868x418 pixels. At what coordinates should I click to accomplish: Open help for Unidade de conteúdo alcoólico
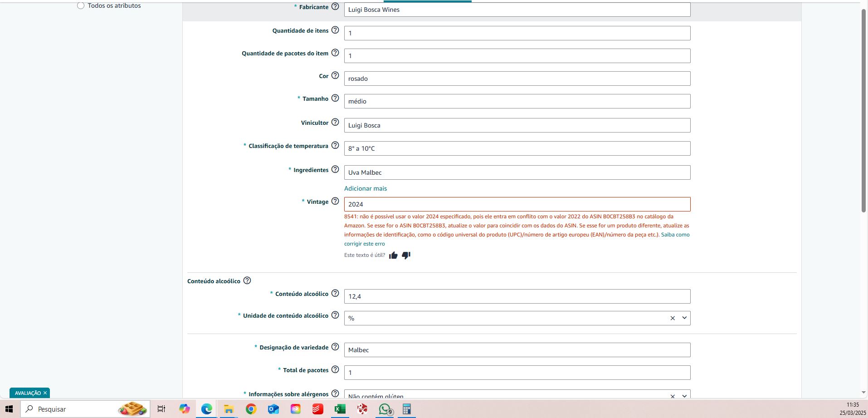click(x=335, y=315)
